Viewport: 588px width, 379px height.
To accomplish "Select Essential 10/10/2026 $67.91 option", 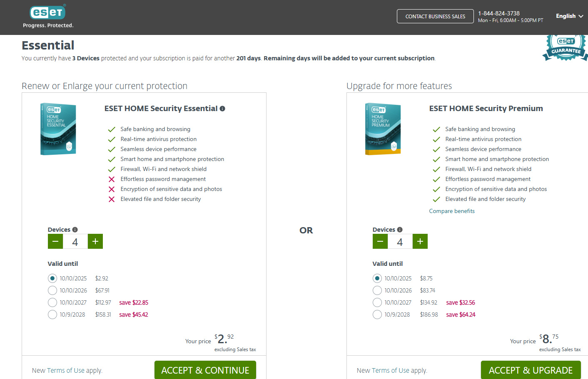I will [52, 290].
